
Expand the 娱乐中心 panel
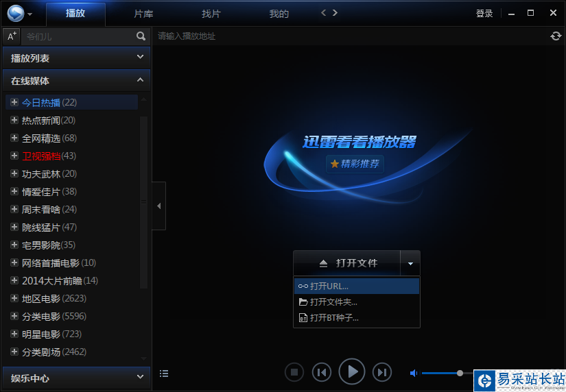77,378
